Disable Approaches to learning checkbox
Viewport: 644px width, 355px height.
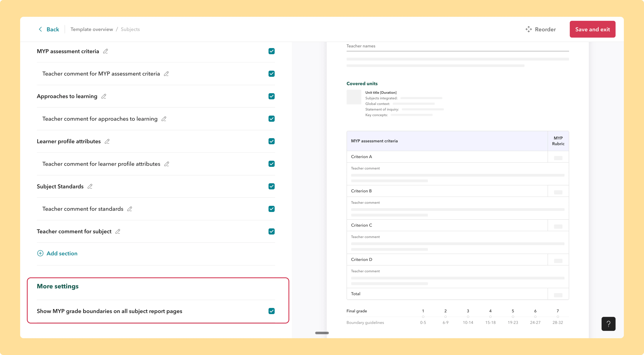click(271, 96)
